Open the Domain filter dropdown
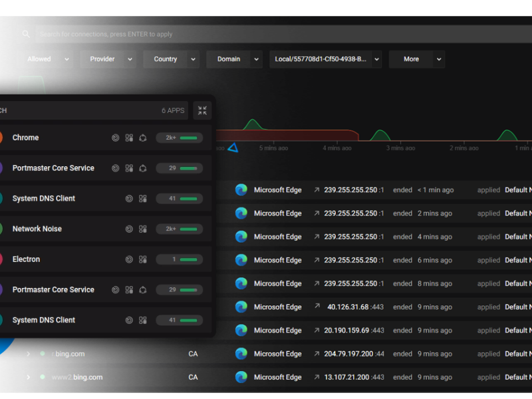The image size is (532, 399). (235, 59)
